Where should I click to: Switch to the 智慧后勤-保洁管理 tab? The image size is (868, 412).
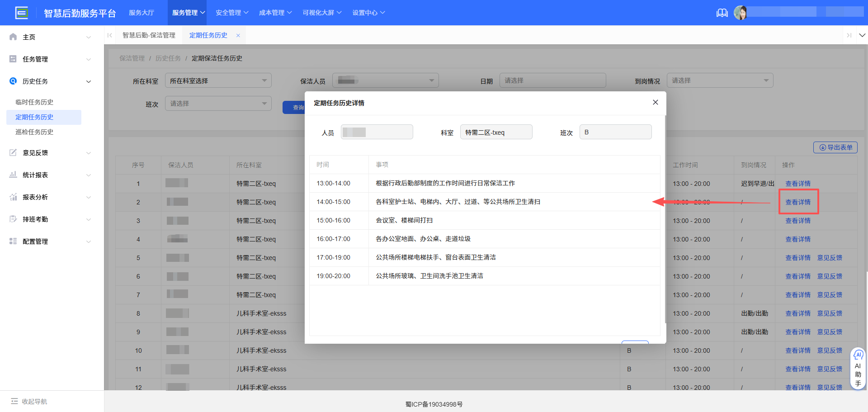pos(149,35)
